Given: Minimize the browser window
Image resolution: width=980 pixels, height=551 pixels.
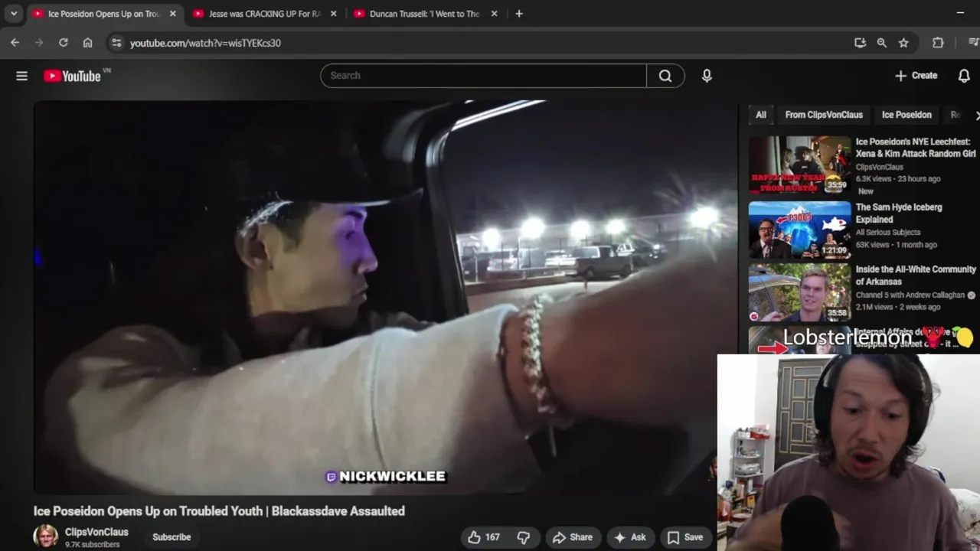Looking at the screenshot, I should [960, 14].
